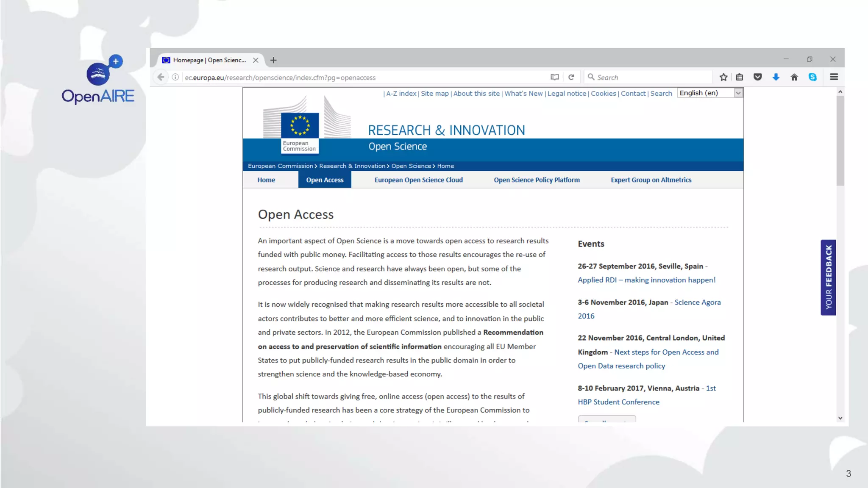Go to the browser home icon
This screenshot has height=488, width=868.
(794, 77)
